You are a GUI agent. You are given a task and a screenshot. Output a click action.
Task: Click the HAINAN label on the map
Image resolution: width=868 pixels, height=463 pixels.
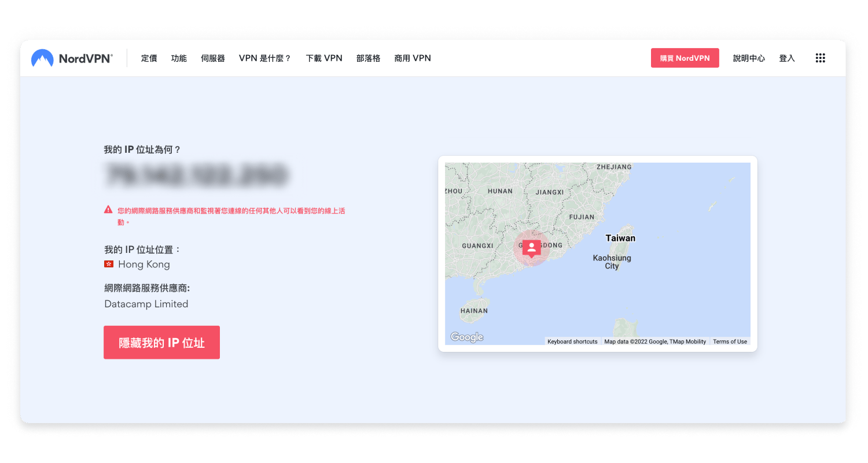[474, 311]
